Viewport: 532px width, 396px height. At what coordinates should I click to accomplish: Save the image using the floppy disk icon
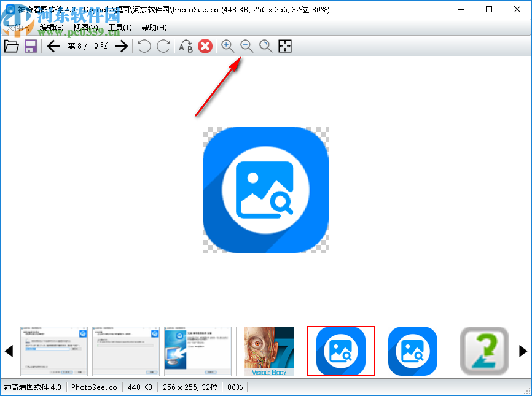point(31,46)
